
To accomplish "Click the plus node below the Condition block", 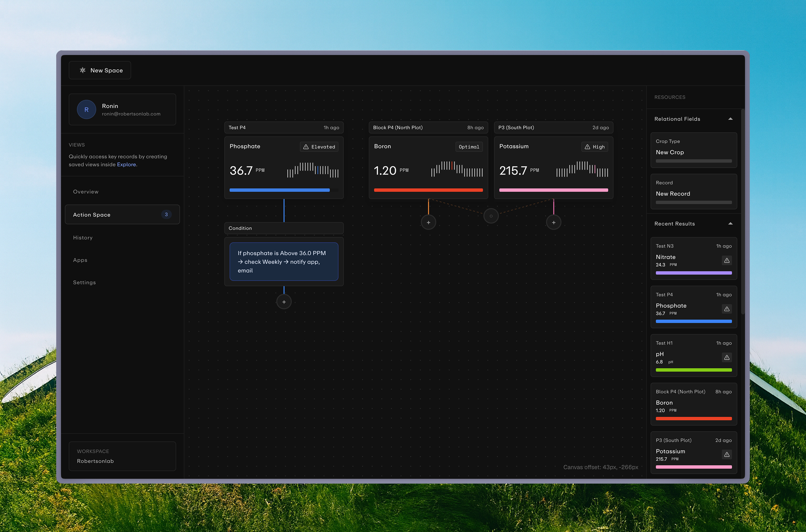I will point(284,301).
